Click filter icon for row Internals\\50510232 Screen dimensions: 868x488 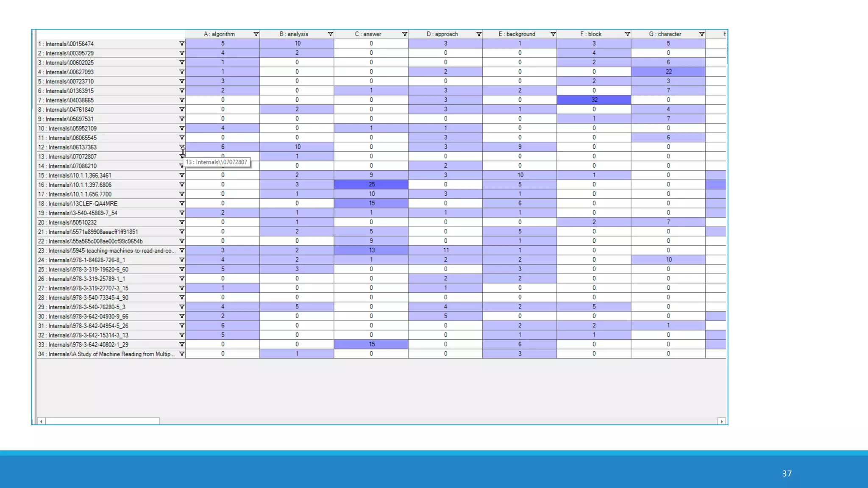[182, 222]
